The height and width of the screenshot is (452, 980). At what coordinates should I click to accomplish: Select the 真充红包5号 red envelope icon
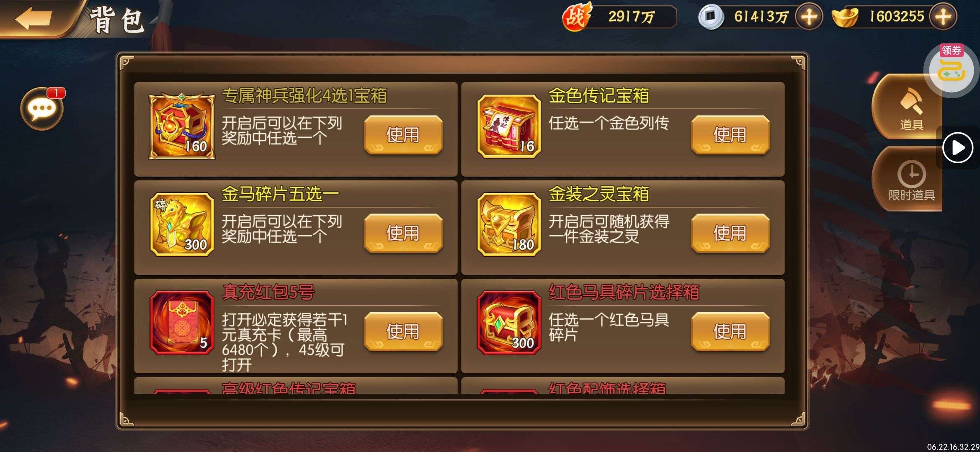[182, 323]
